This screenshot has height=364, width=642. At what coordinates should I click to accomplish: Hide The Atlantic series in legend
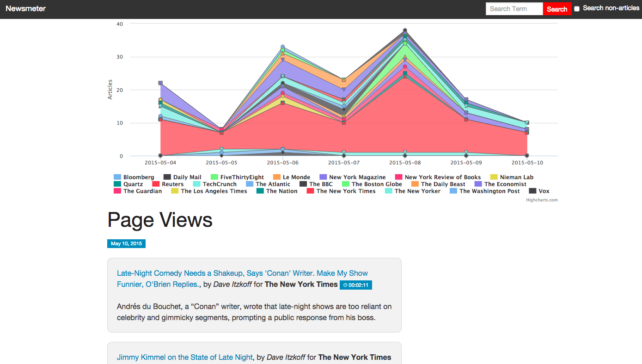[x=268, y=184]
